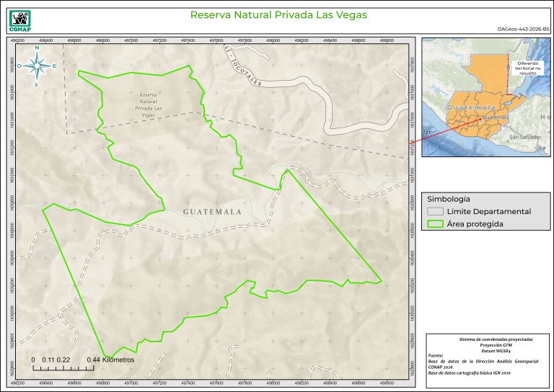
Task: Click the scale bar at 0.44 Kilómetros
Action: (110, 359)
